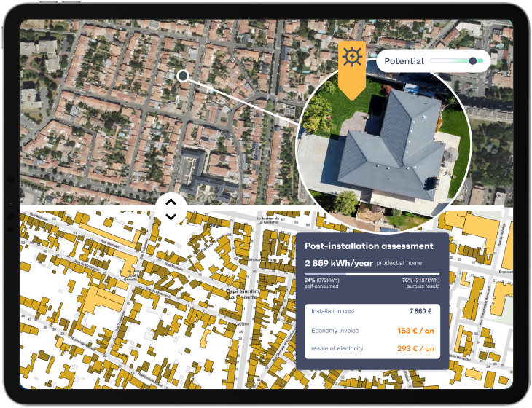Click the solar energy sun marker icon
532x408 pixels.
351,58
